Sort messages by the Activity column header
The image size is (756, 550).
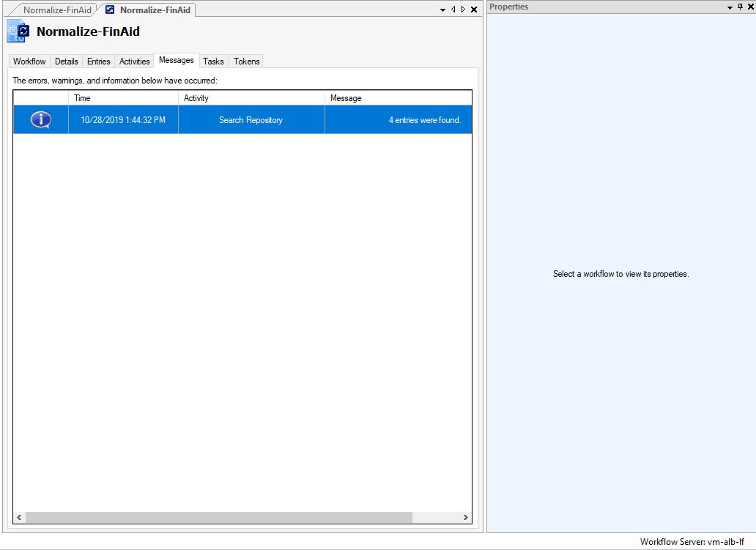point(252,98)
